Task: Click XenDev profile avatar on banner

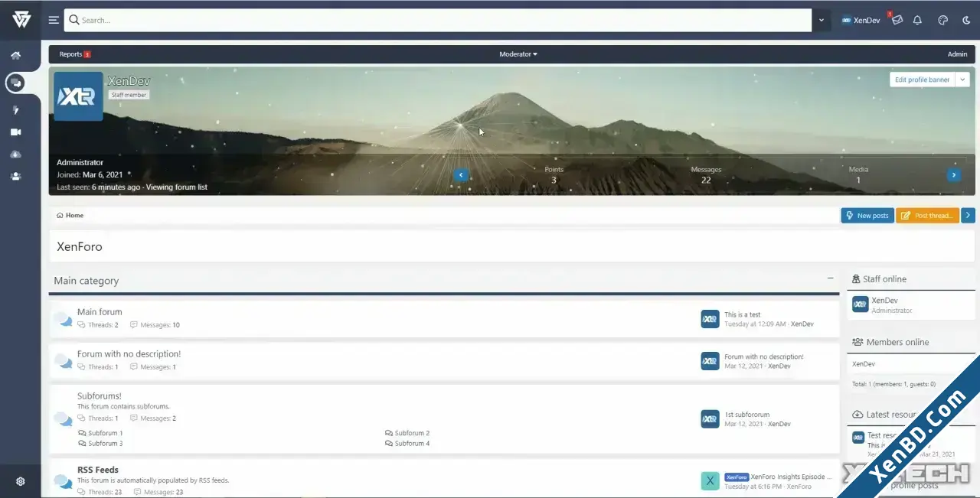Action: point(78,96)
